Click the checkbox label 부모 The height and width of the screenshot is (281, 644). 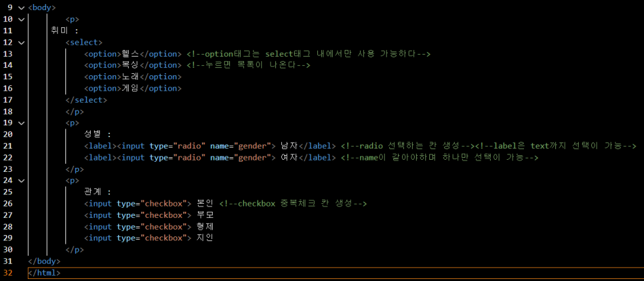click(205, 215)
